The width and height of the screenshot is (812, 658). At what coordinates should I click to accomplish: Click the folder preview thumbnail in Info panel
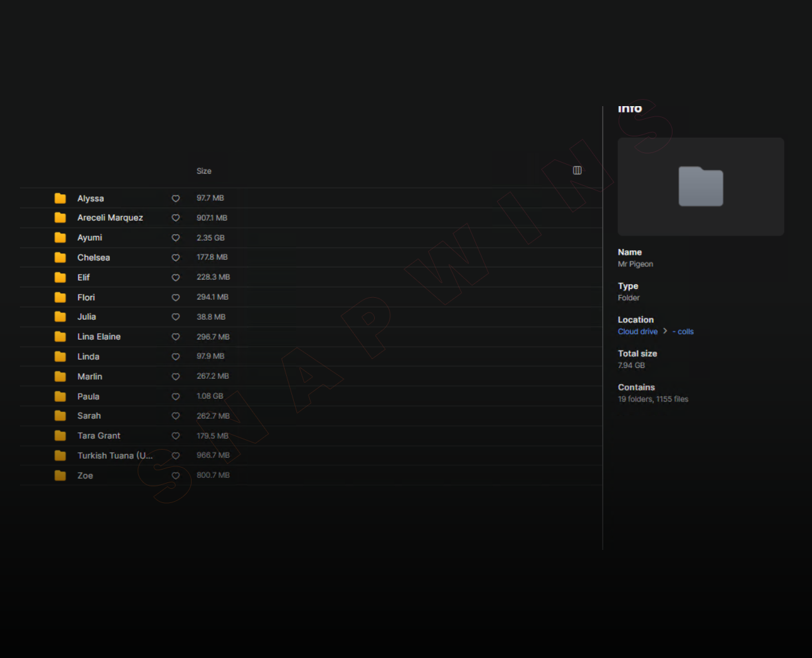pos(700,187)
